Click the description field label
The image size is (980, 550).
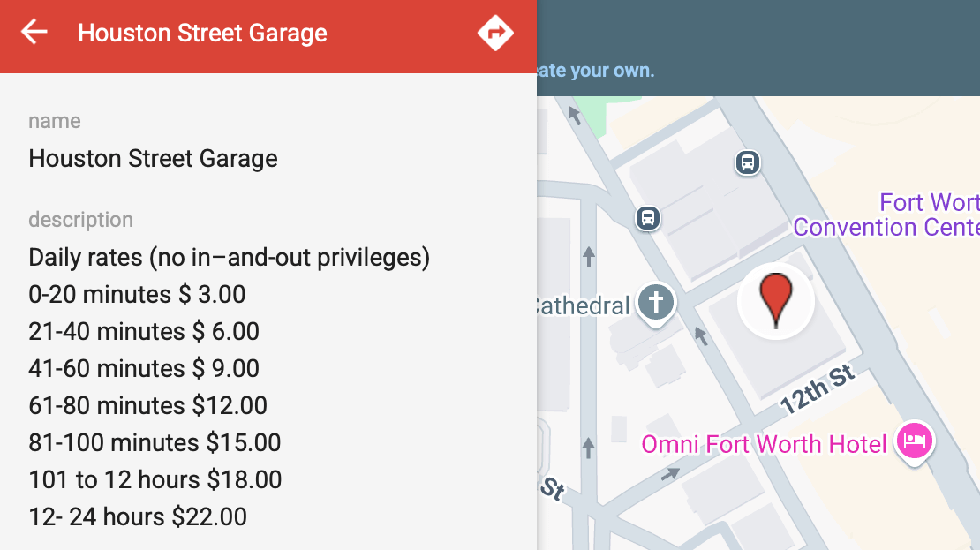coord(80,220)
